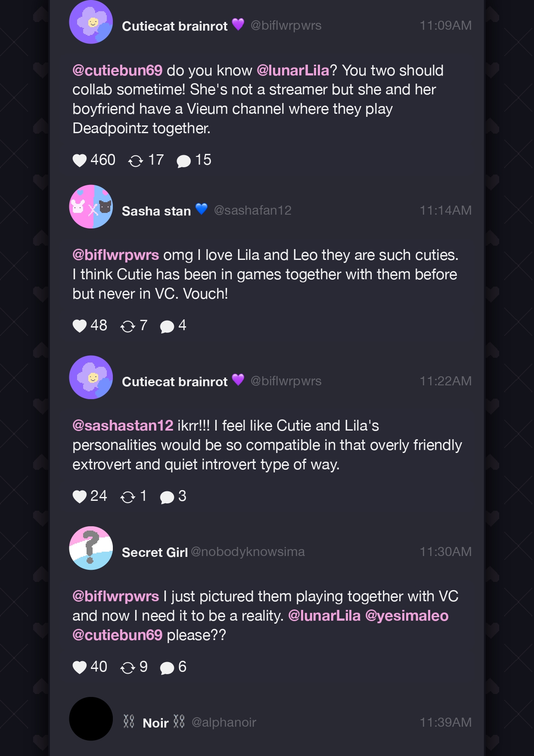534x756 pixels.
Task: Open Noir's black profile picture
Action: pyautogui.click(x=91, y=719)
